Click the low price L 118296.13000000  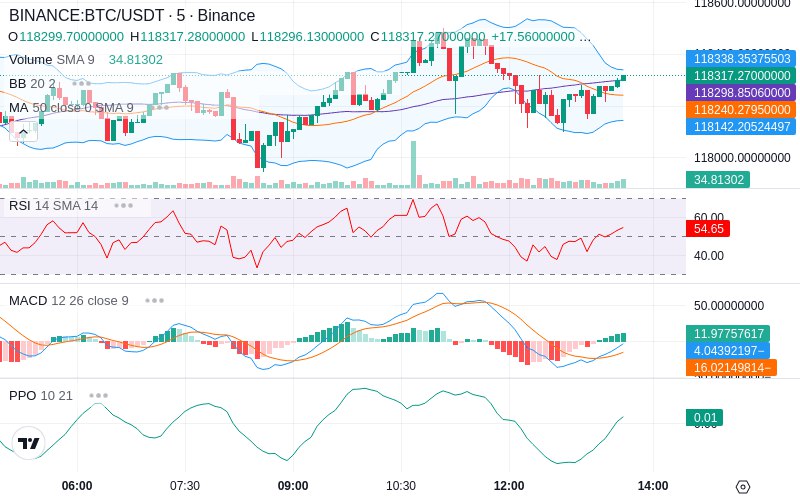click(308, 37)
